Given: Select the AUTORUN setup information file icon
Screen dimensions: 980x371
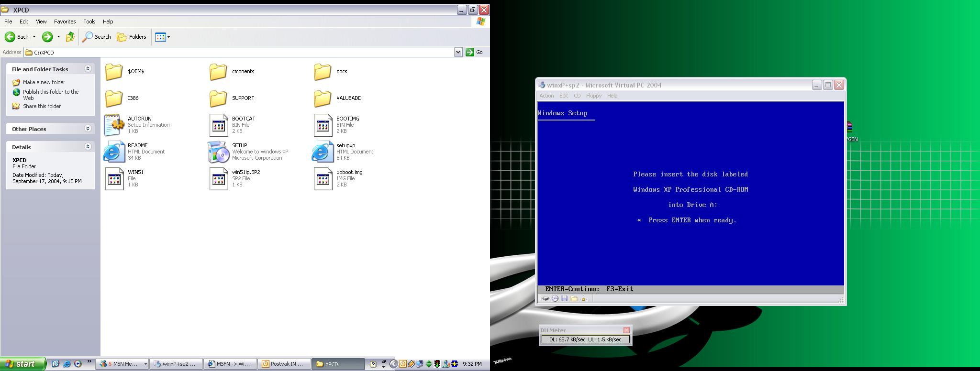Looking at the screenshot, I should [x=114, y=125].
